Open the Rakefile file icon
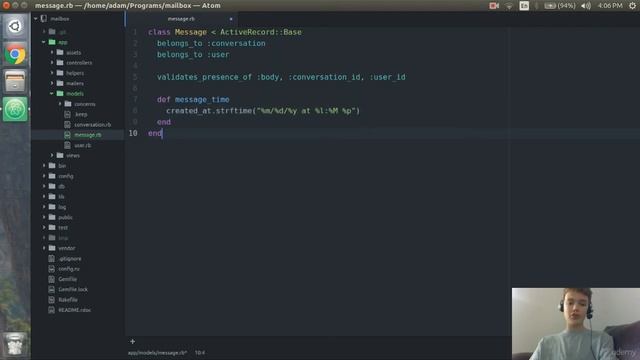 click(x=51, y=300)
